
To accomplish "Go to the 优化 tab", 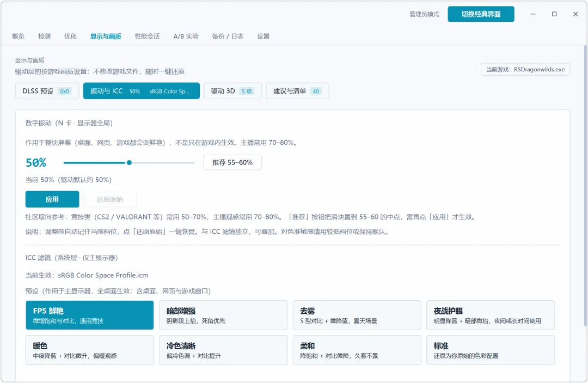I will click(70, 37).
